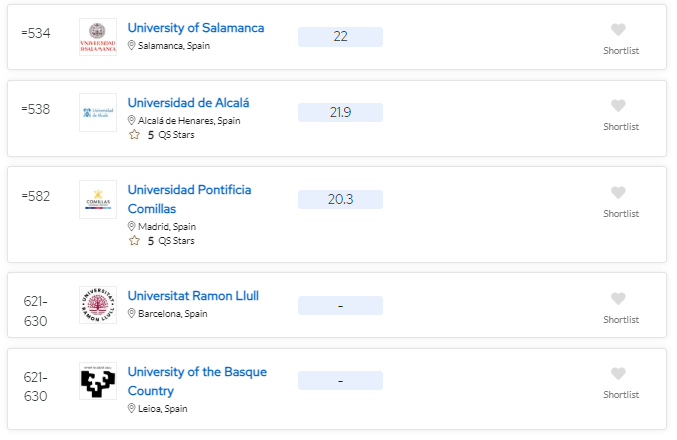Open University of Salamanca link

click(x=196, y=28)
